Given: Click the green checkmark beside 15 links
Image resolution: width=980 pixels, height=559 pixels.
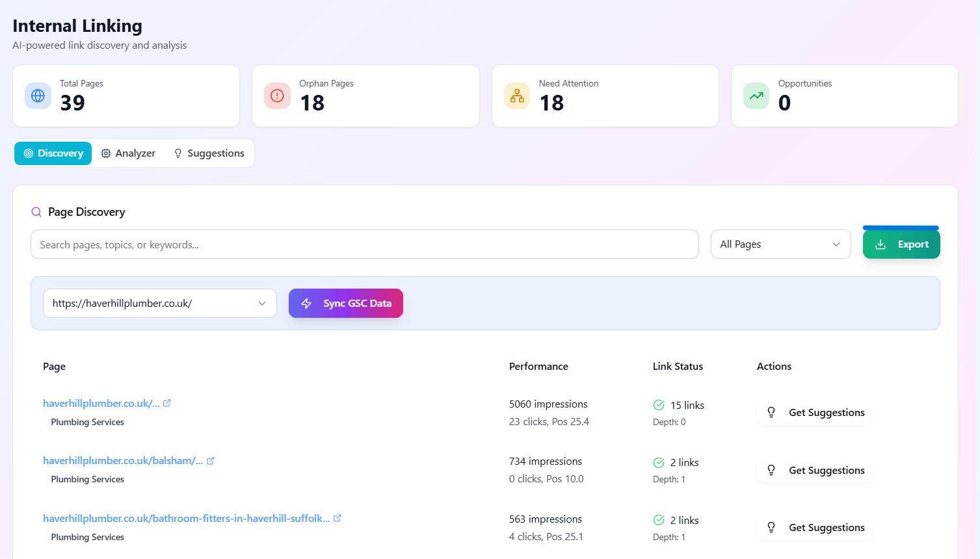Looking at the screenshot, I should (x=659, y=405).
